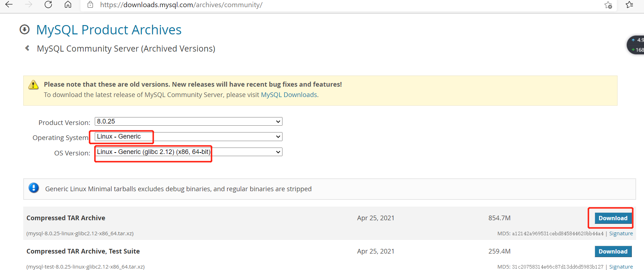Click the MD5 hash starting 31c20758
This screenshot has width=644, height=270.
(x=557, y=267)
